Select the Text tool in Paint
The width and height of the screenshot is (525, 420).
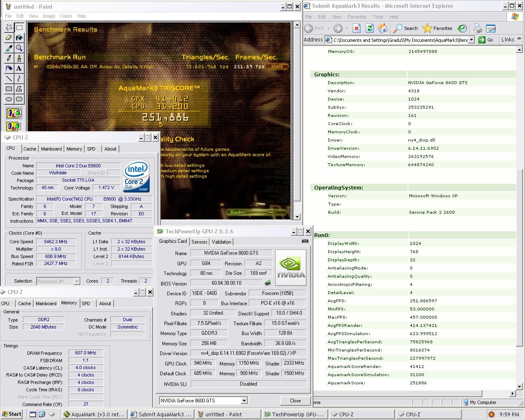[x=19, y=68]
